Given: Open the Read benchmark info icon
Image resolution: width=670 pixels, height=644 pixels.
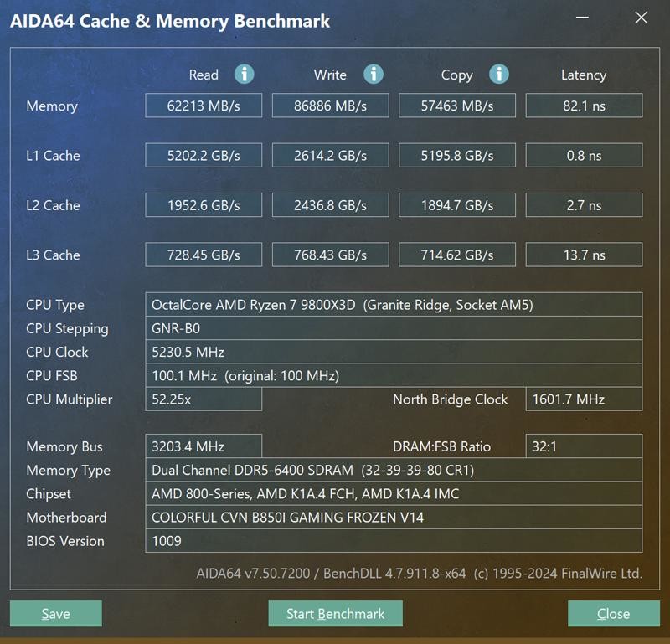Looking at the screenshot, I should (244, 75).
